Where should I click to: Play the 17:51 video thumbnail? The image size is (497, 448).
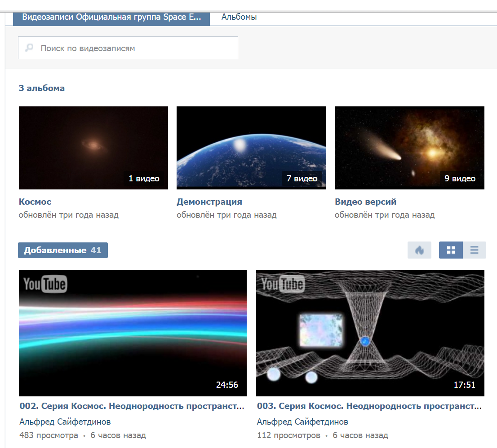tap(370, 333)
